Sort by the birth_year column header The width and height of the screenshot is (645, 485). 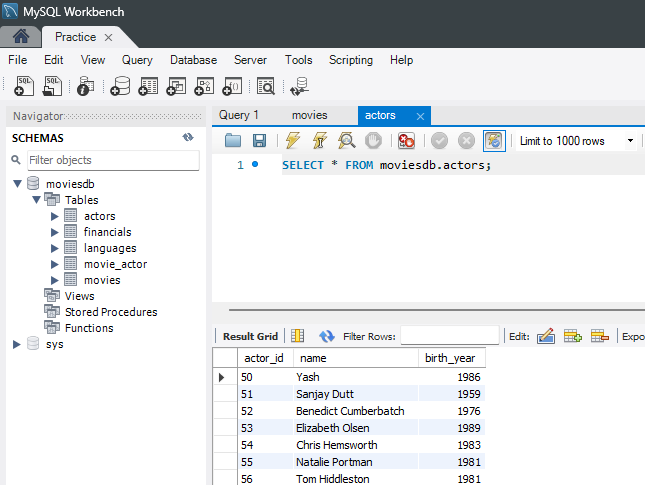[x=451, y=358]
